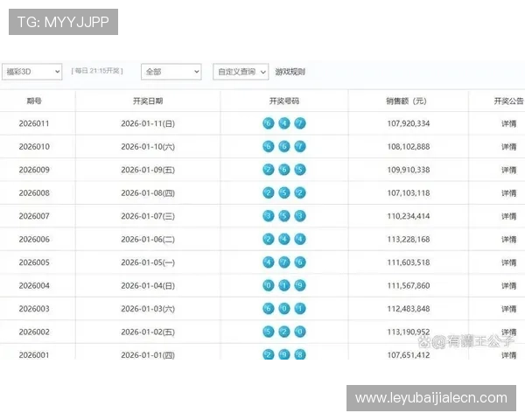Click last ball 9 in row 2026004
Screen dimensions: 525x420
[x=300, y=285]
